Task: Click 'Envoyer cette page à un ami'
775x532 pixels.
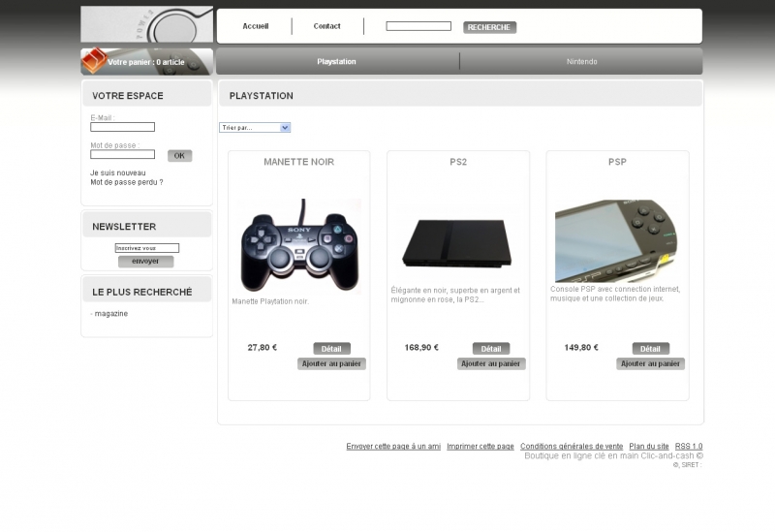Action: pyautogui.click(x=393, y=447)
